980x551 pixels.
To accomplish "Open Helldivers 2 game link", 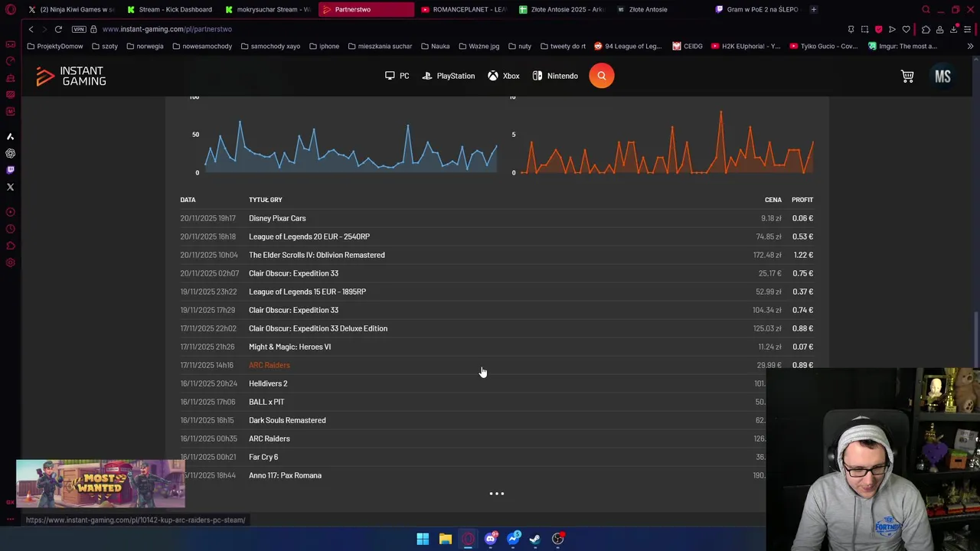I will (x=268, y=383).
